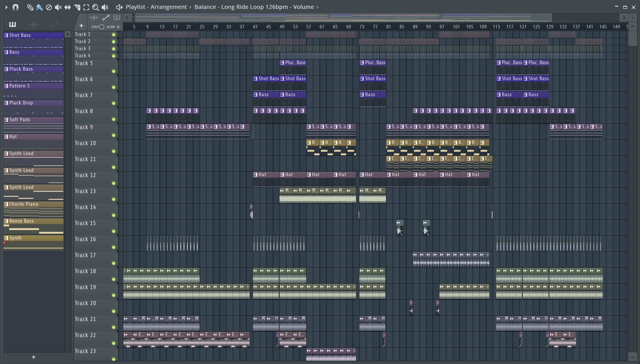Add a new pattern with the picker plus button
The width and height of the screenshot is (640, 364).
click(34, 357)
